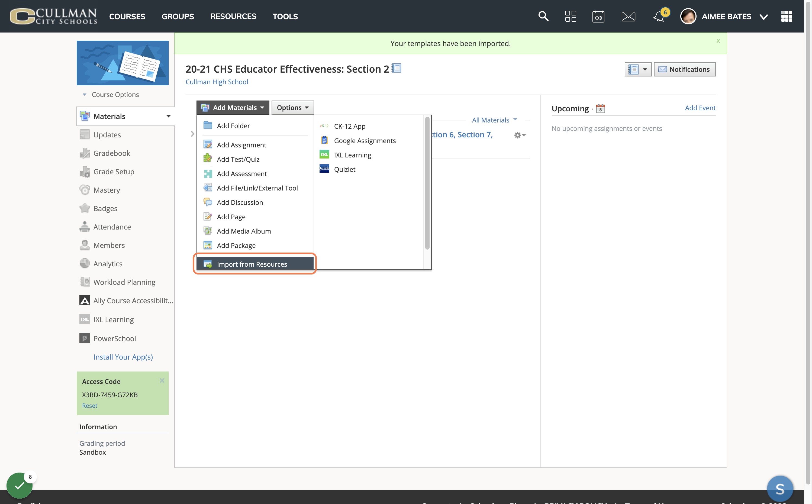This screenshot has height=504, width=812.
Task: Open the Cullman High School link
Action: tap(217, 82)
